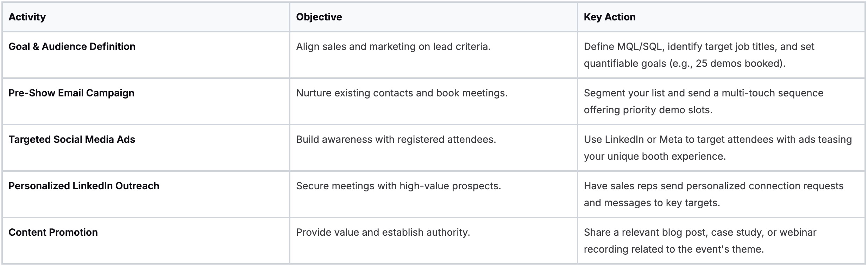Select the Personalized LinkedIn Outreach cell
Screen dimensions: 868x266
pyautogui.click(x=146, y=194)
